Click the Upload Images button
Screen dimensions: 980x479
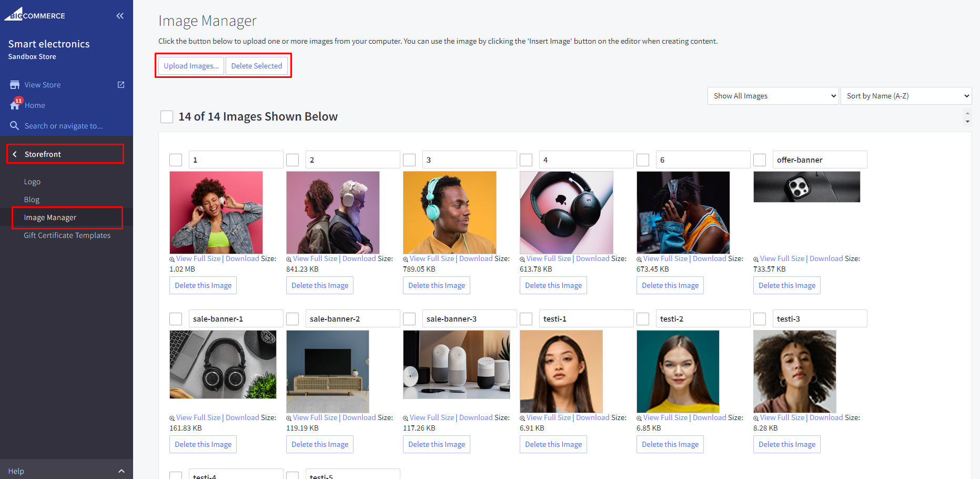[191, 66]
